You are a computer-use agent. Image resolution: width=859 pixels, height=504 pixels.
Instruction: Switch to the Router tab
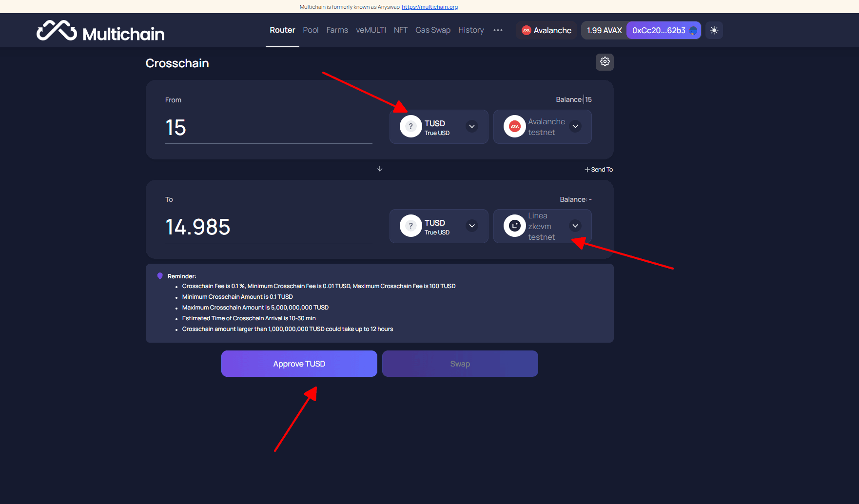282,30
